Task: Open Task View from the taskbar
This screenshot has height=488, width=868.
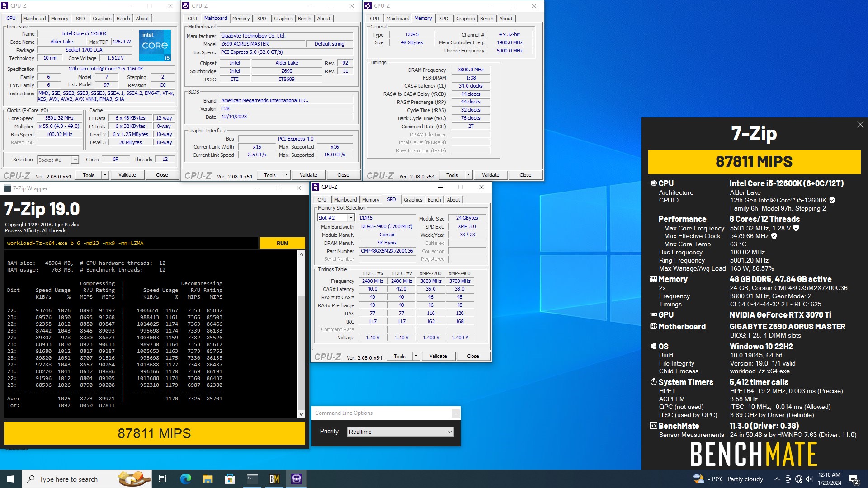Action: (163, 479)
